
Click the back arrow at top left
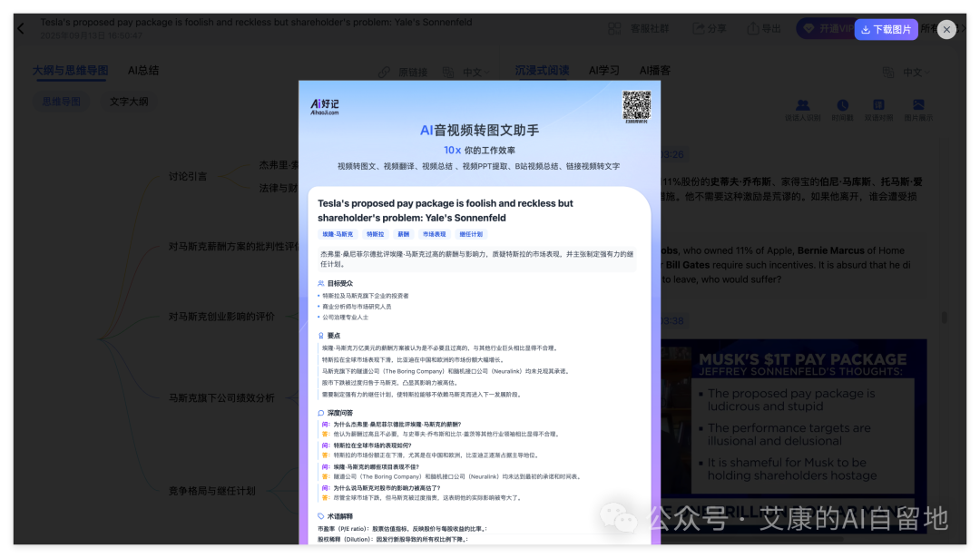point(21,28)
